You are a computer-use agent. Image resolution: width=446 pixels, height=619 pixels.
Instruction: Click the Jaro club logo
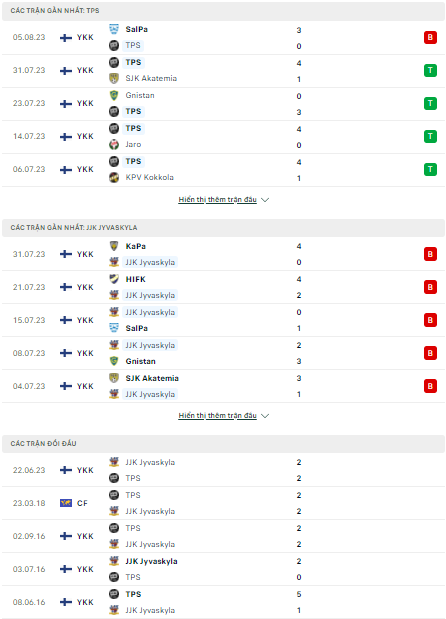(x=114, y=144)
